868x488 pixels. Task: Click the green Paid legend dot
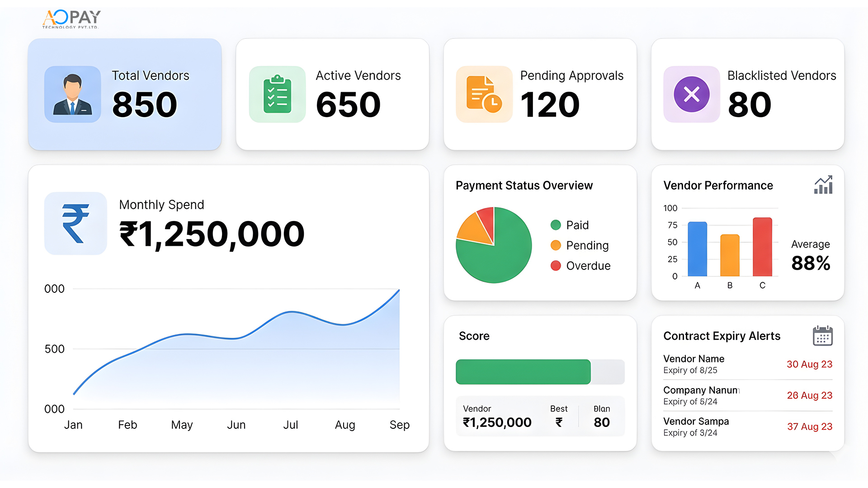[556, 225]
